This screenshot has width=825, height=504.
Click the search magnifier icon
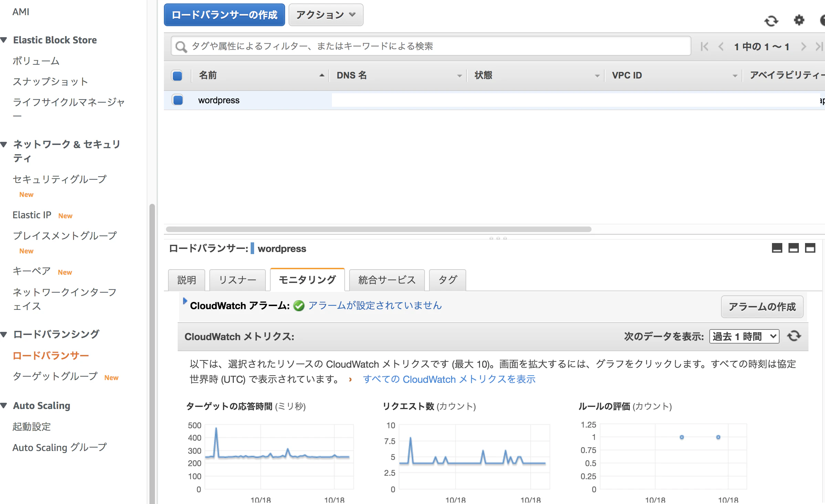pyautogui.click(x=181, y=46)
